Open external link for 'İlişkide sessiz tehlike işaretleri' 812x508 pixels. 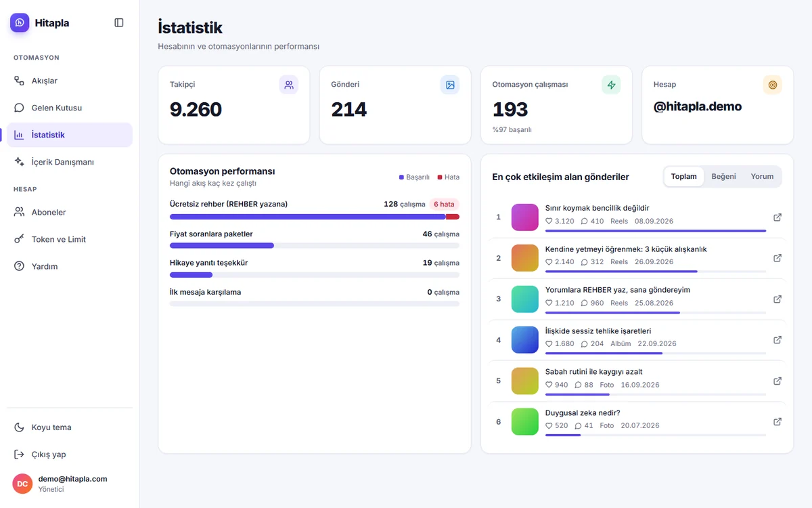(777, 340)
